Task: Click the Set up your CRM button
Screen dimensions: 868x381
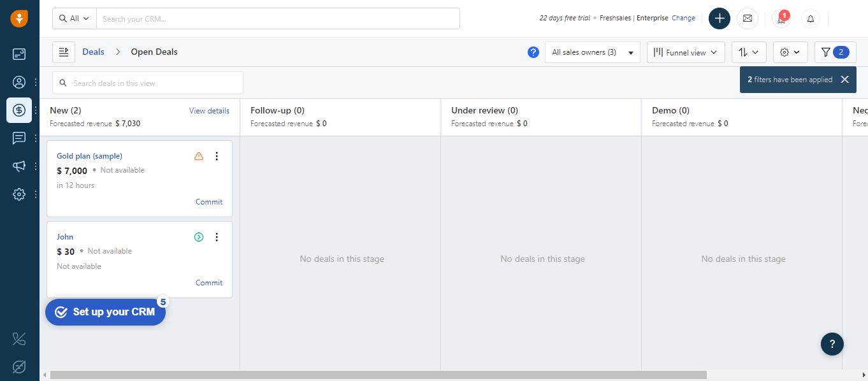Action: pos(106,312)
